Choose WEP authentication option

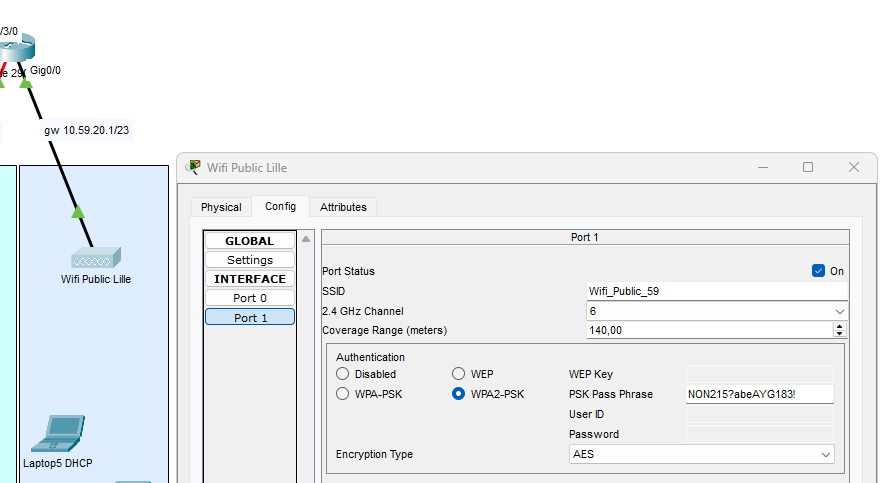pos(459,374)
